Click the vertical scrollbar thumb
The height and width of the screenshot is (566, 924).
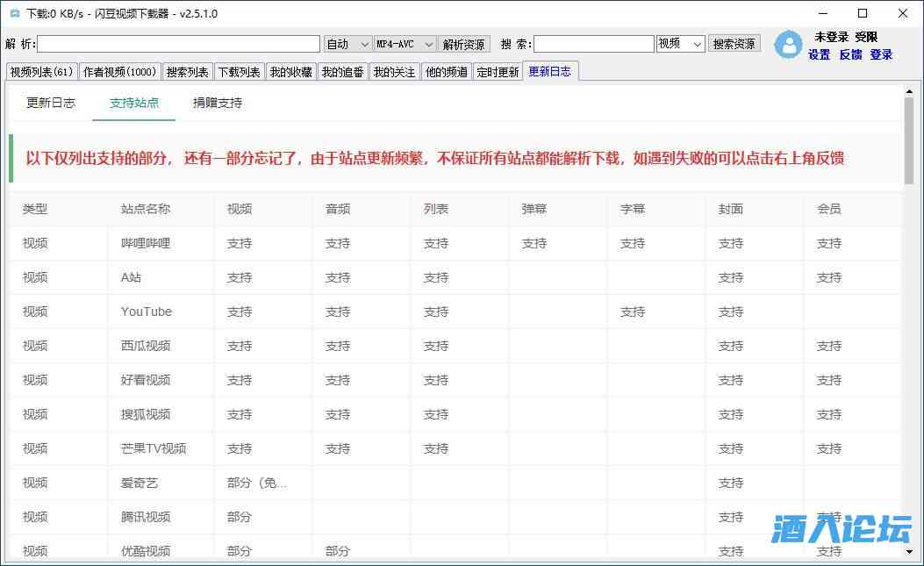[909, 141]
